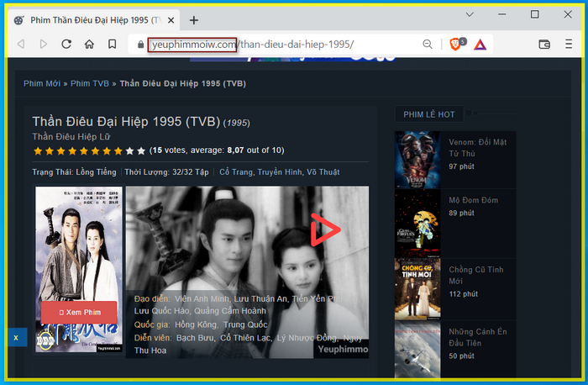Click the Lý Nhược Đồng actor name

pos(307,338)
